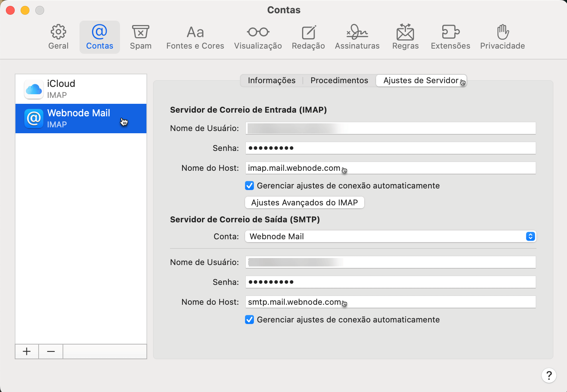Image resolution: width=567 pixels, height=392 pixels.
Task: Edit the imap.mail.webnode.com host field
Action: (x=390, y=168)
